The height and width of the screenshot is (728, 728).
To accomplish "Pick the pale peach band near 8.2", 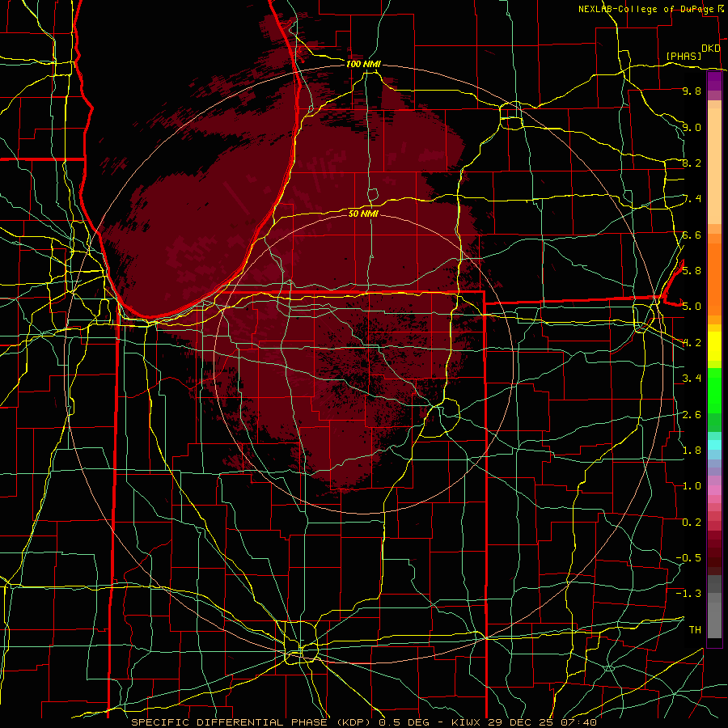I will click(x=714, y=166).
